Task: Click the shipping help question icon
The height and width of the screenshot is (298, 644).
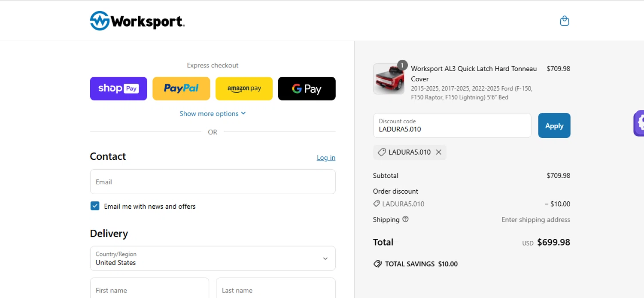Action: click(x=405, y=219)
